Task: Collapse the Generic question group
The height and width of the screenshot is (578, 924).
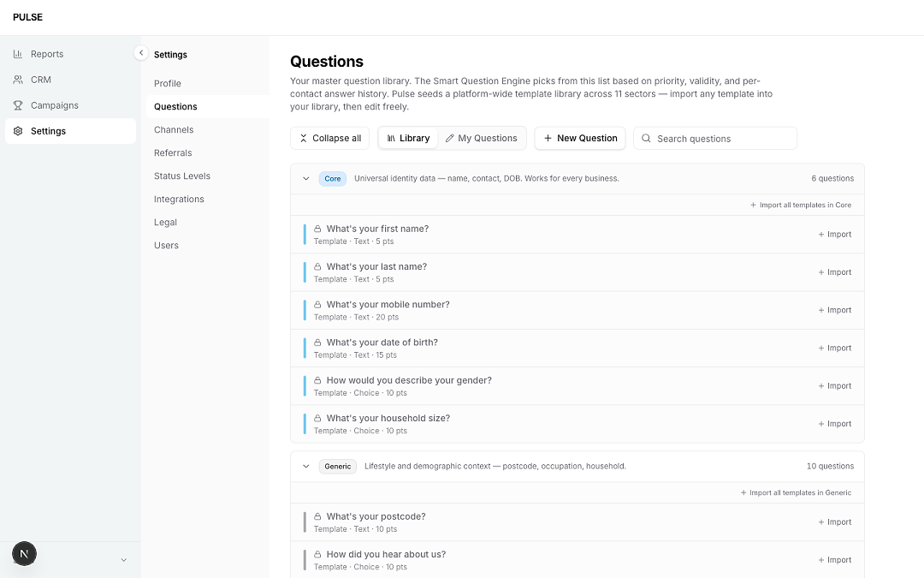Action: pos(305,467)
